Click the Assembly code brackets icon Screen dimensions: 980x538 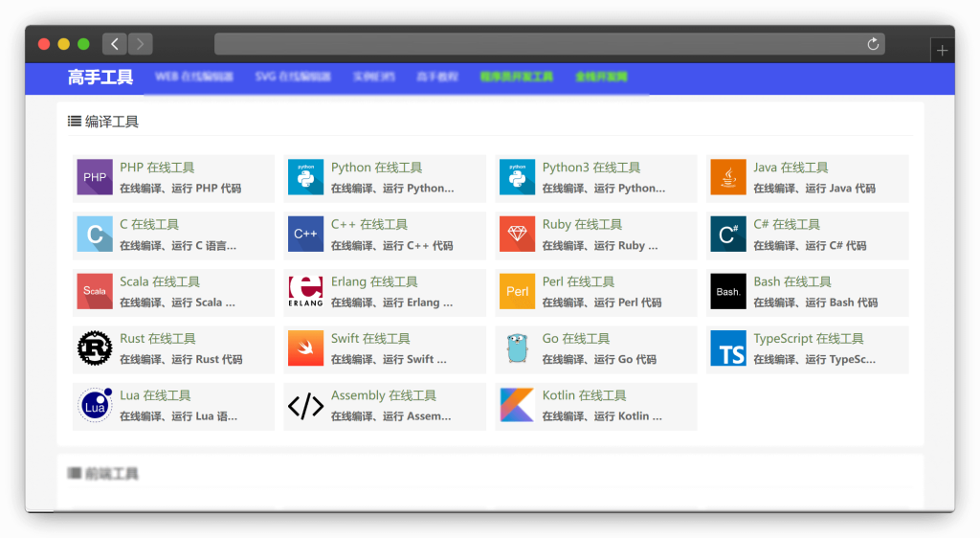tap(306, 405)
